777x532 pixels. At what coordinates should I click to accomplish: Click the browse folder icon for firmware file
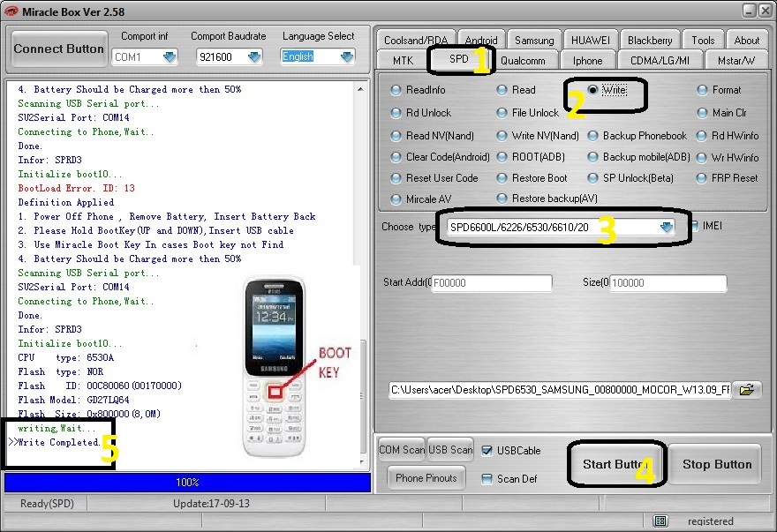pyautogui.click(x=747, y=389)
